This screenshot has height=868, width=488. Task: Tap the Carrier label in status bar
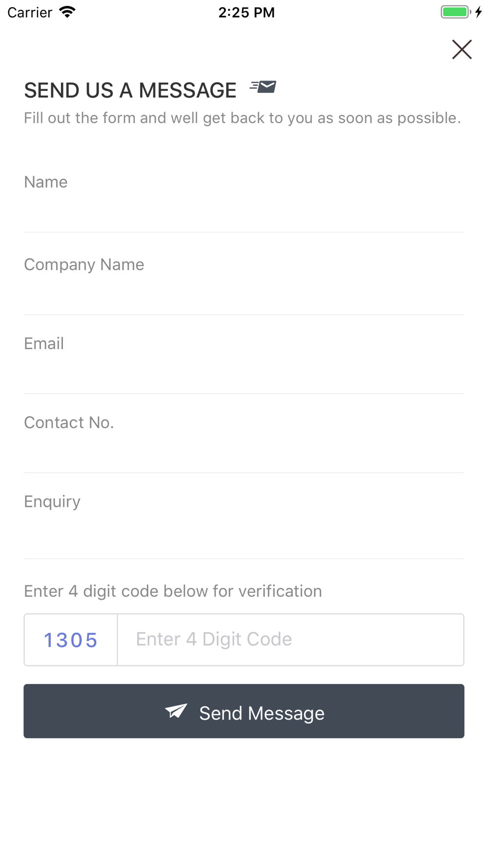click(x=30, y=12)
